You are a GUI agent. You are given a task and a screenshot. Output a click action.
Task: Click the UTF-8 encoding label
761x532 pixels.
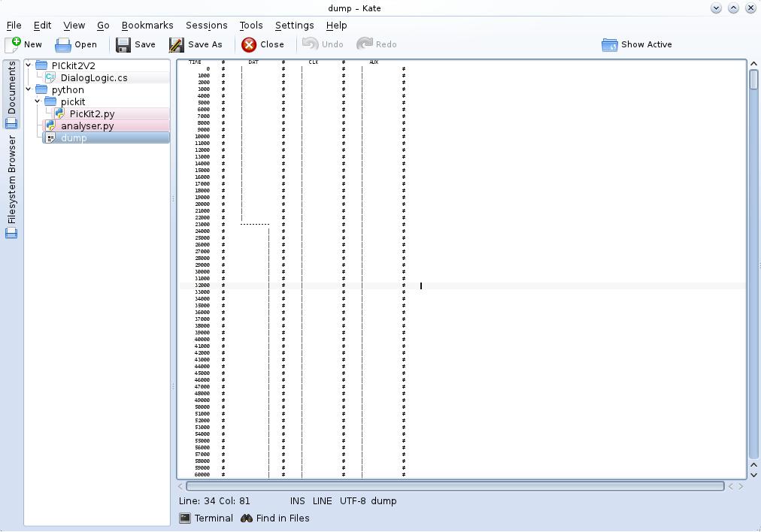[353, 501]
